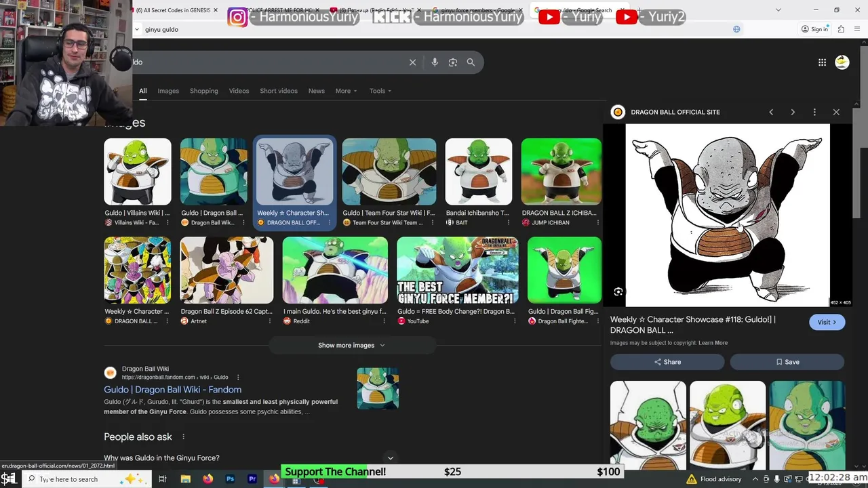Open the DRAGON BALL OFFICIAL SITE favicon
This screenshot has height=488, width=868.
pos(618,112)
